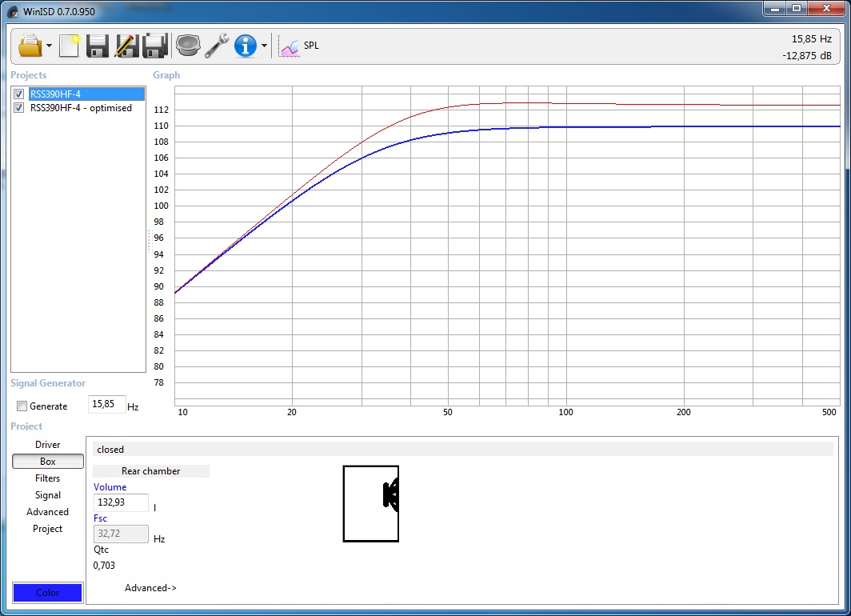Close the WinISD window
851x616 pixels.
point(826,9)
